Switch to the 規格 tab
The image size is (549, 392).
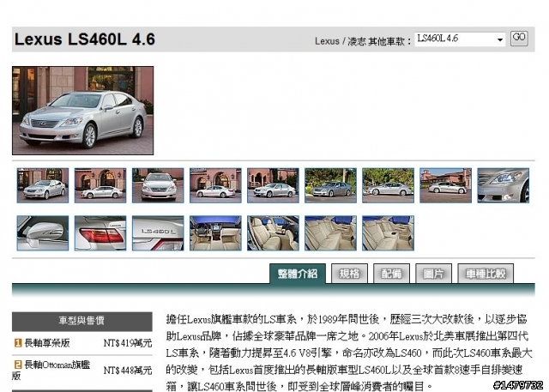pos(349,274)
